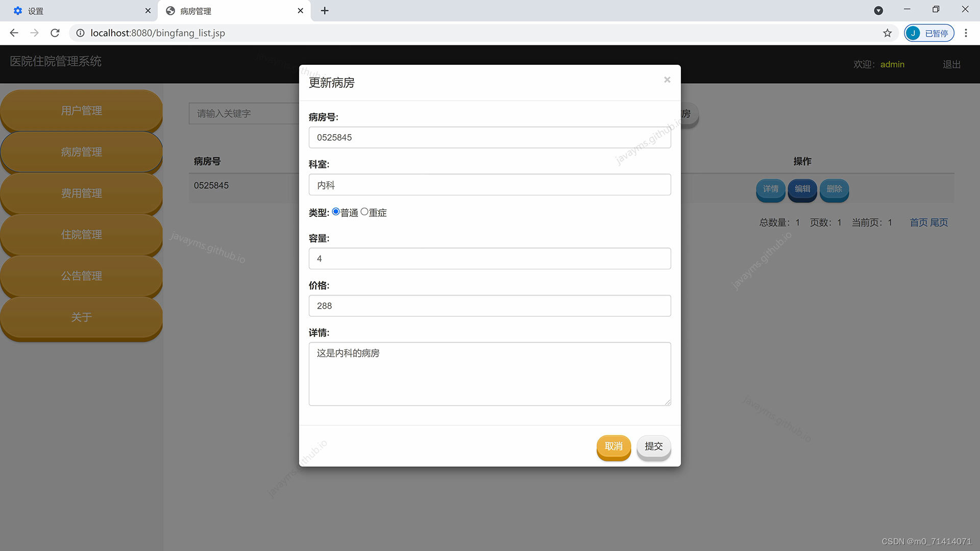The image size is (980, 551).
Task: Select the 普通 room type radio button
Action: (336, 212)
